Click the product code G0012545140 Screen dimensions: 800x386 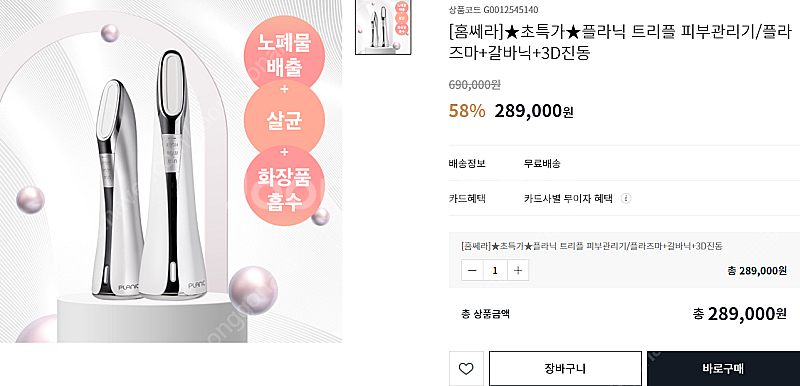click(x=506, y=10)
